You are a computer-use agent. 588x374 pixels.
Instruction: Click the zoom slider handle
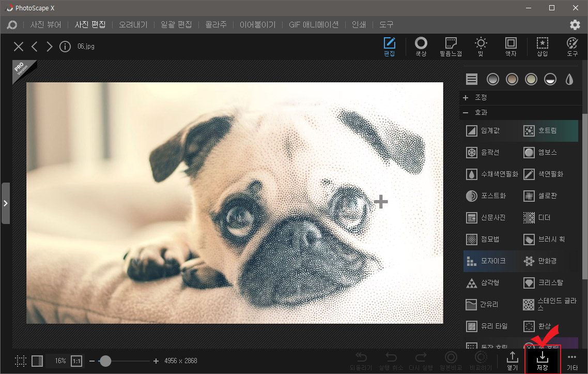pyautogui.click(x=105, y=361)
